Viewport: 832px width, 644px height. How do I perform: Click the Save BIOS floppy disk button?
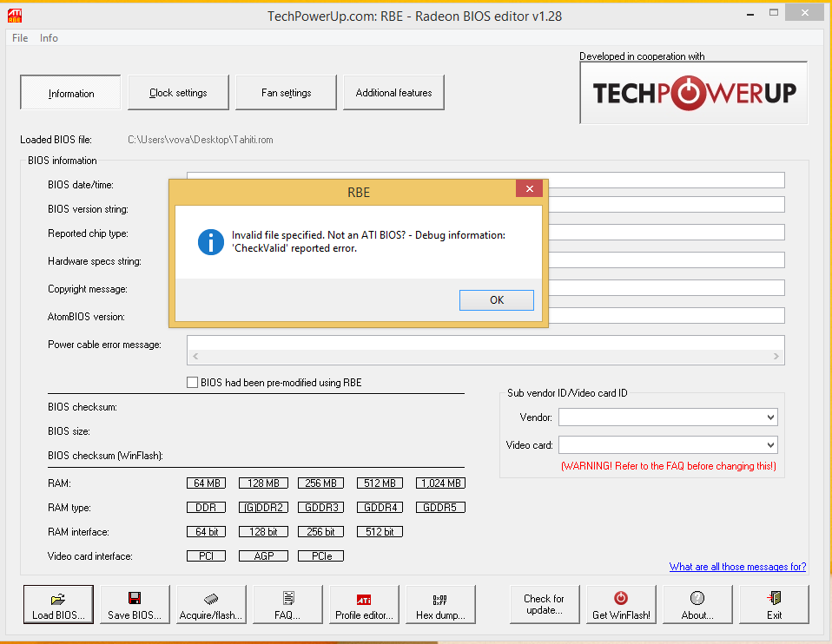(135, 604)
